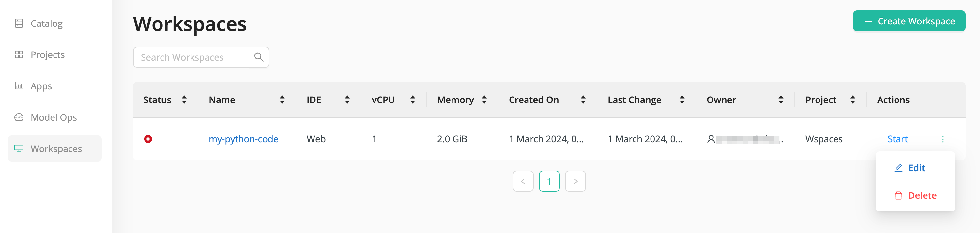Open the three-dot actions menu
Viewport: 980px width, 233px height.
point(942,139)
